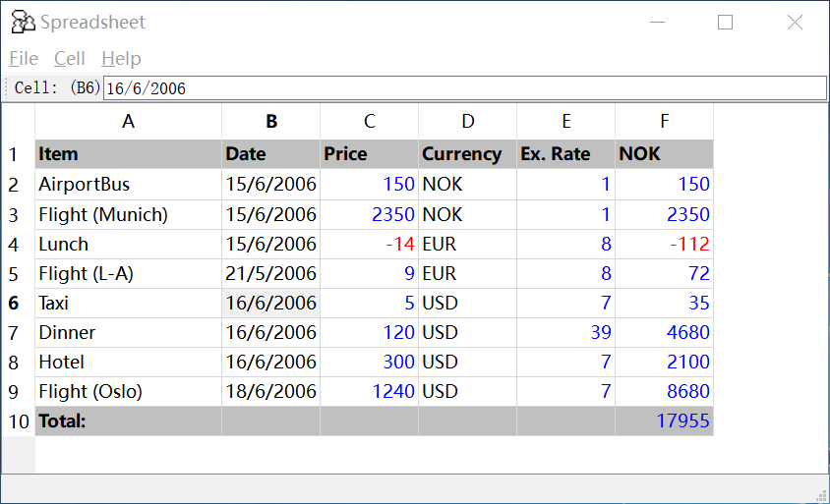Click the Hotel price 300 cell
The image size is (830, 504).
tap(370, 363)
